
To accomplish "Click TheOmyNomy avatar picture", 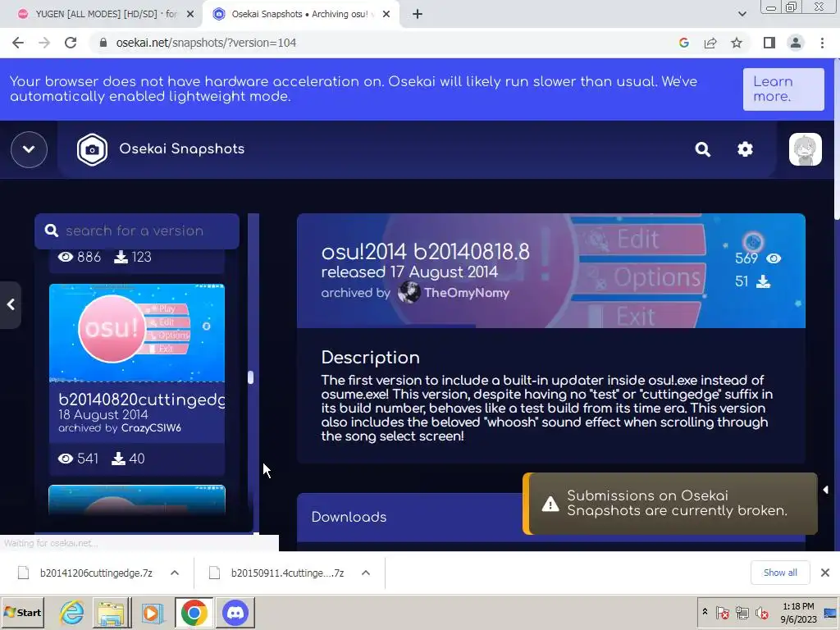I will (409, 293).
